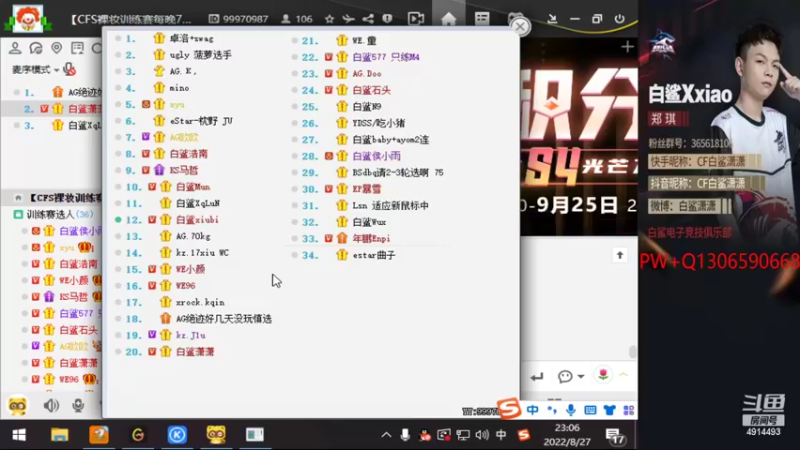Open the yellow raccoon app on taskbar

click(x=216, y=435)
